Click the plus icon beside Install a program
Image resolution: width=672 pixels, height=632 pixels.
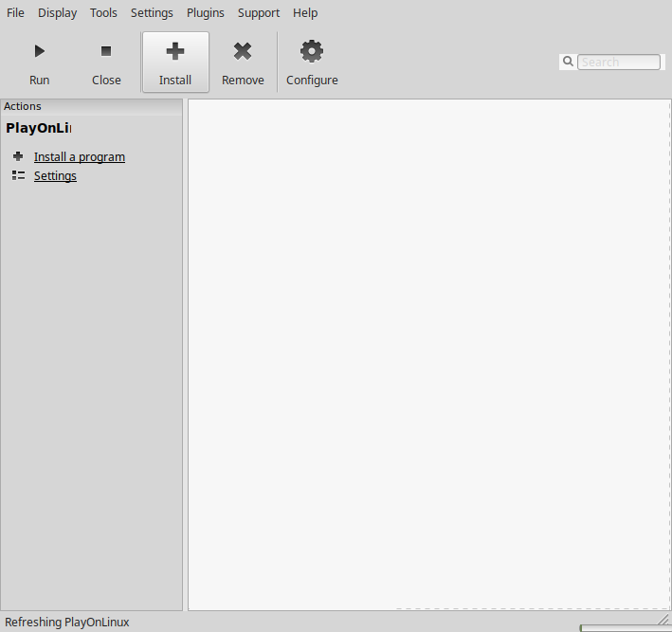tap(18, 156)
